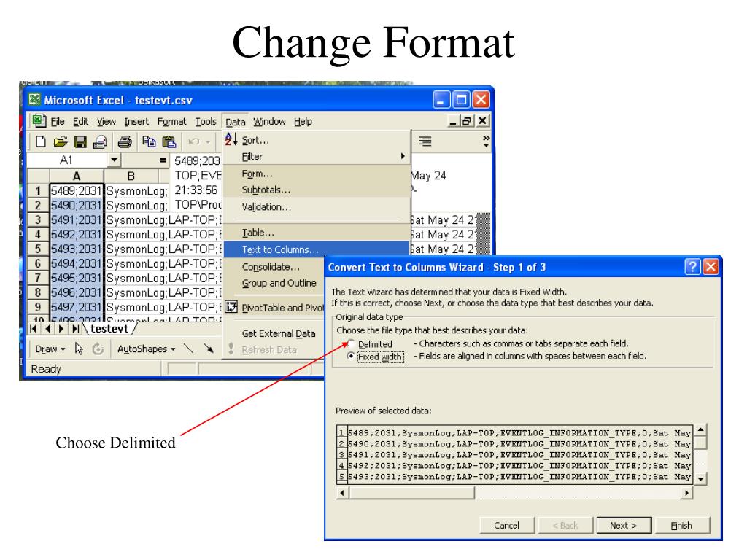Choose Form... from the Data menu
Viewport: 747px width, 560px height.
point(317,174)
